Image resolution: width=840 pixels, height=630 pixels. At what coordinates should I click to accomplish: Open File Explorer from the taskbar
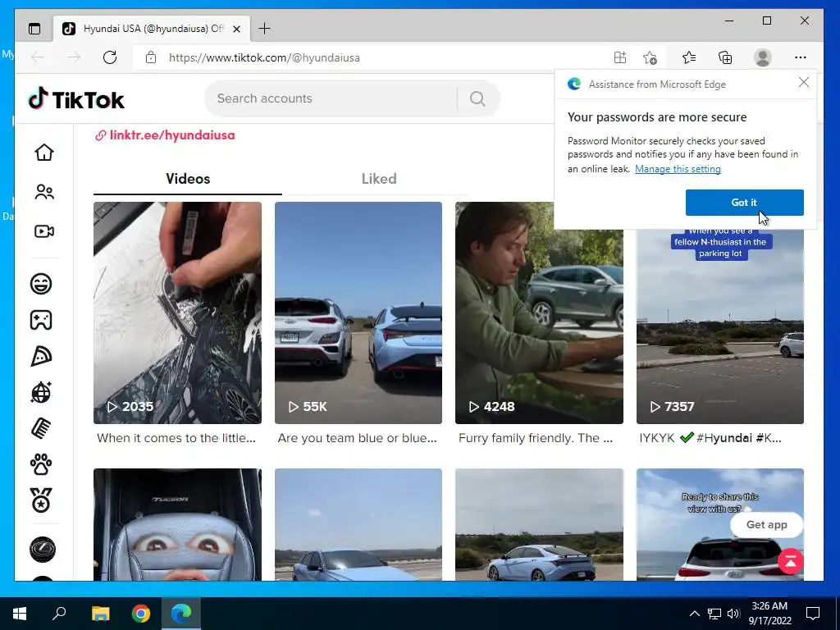point(100,614)
